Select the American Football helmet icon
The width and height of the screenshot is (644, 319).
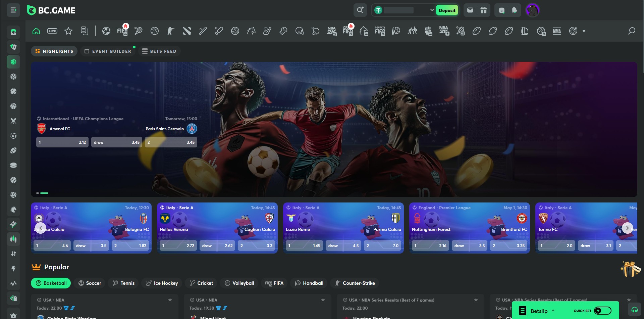300,31
